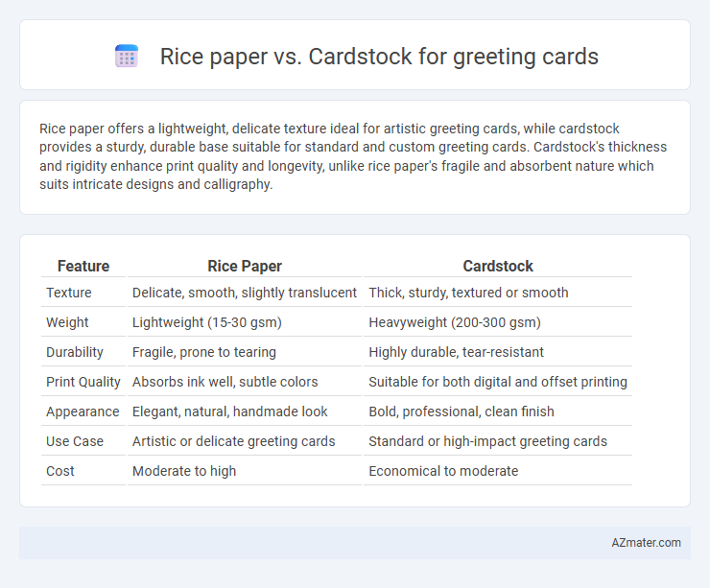
Task: Select the 'Feature' column header
Action: (83, 266)
